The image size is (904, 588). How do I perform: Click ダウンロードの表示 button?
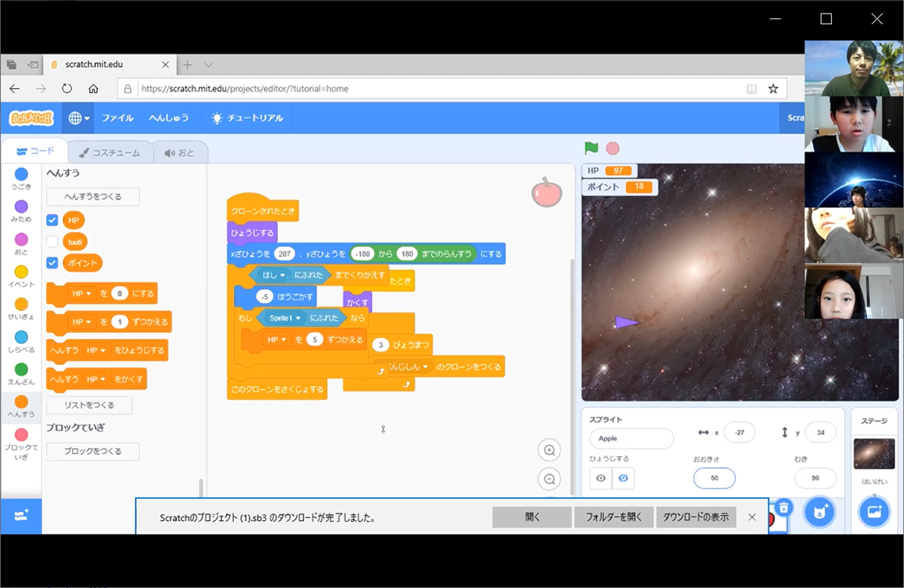coord(696,517)
